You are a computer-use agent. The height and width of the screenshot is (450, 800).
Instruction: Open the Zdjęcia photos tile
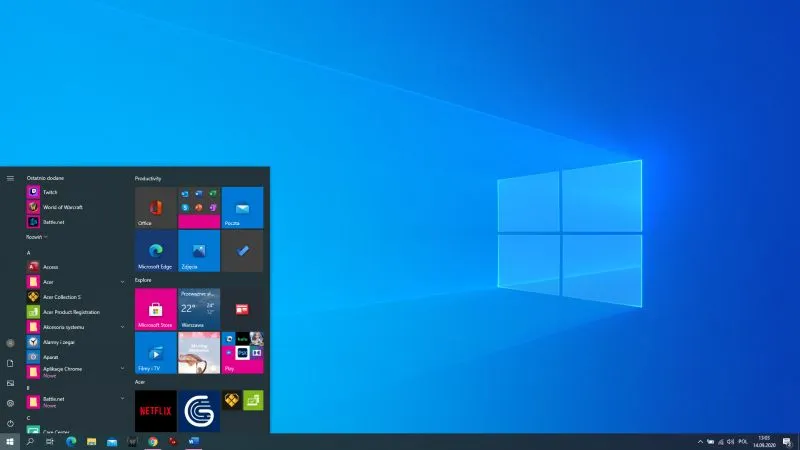199,251
